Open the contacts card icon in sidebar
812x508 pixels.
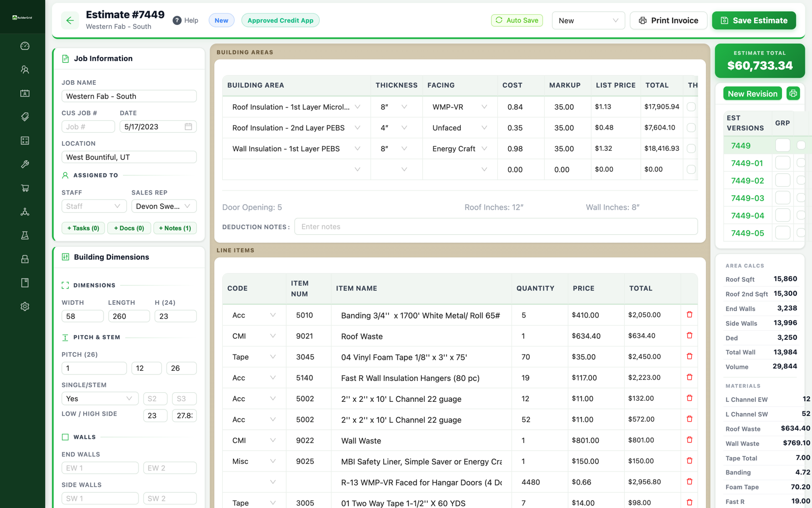pyautogui.click(x=25, y=93)
